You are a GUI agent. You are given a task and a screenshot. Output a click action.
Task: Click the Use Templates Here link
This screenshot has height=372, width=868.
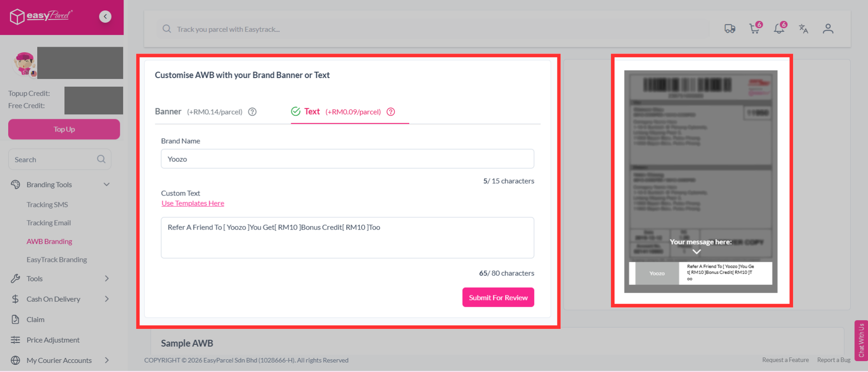(193, 203)
